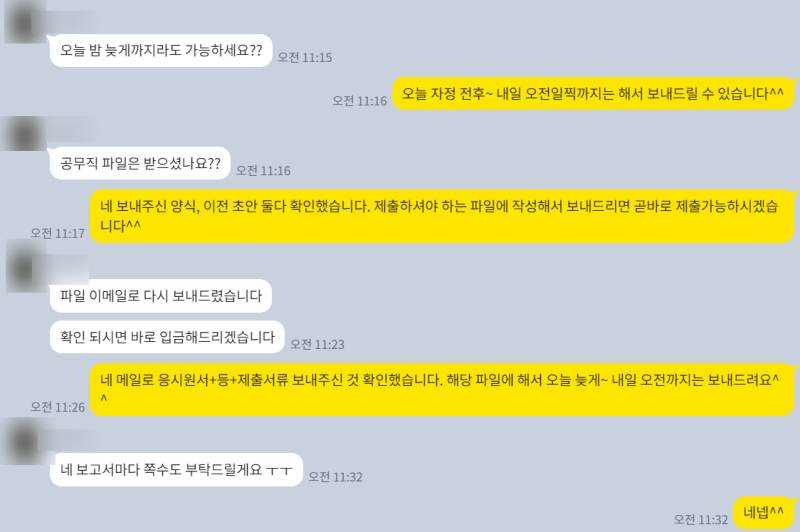Viewport: 800px width, 532px height.
Task: Click the 오전 11:26 timestamp
Action: [58, 407]
